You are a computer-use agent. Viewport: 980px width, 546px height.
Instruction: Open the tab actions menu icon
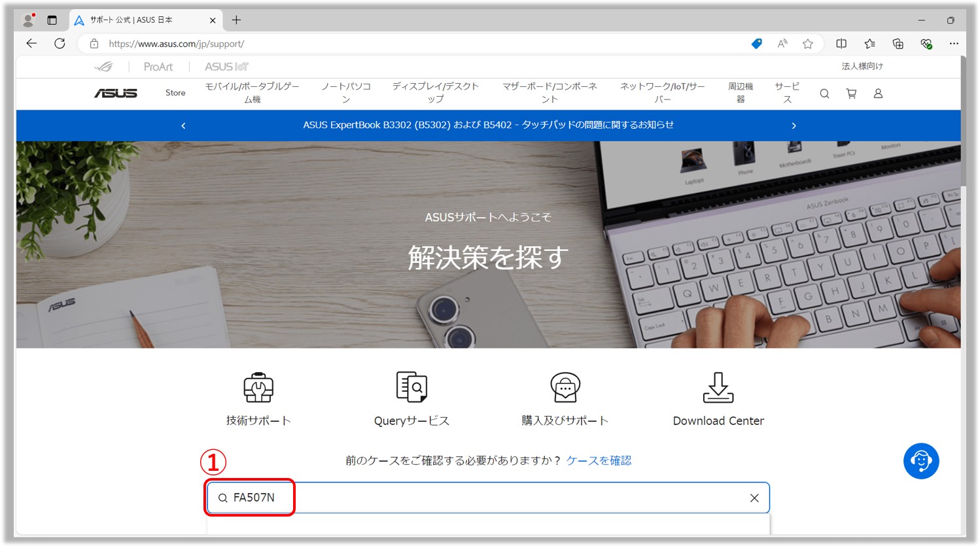[52, 20]
